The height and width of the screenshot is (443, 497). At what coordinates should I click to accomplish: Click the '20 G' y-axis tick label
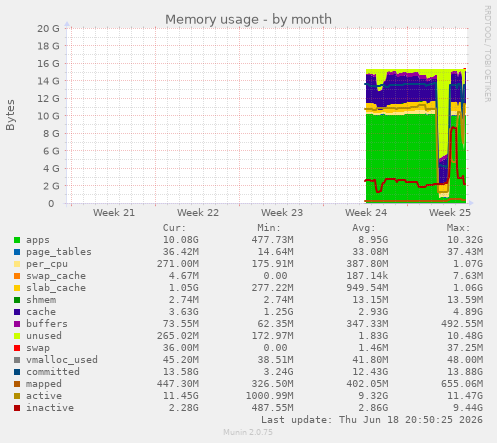48,29
